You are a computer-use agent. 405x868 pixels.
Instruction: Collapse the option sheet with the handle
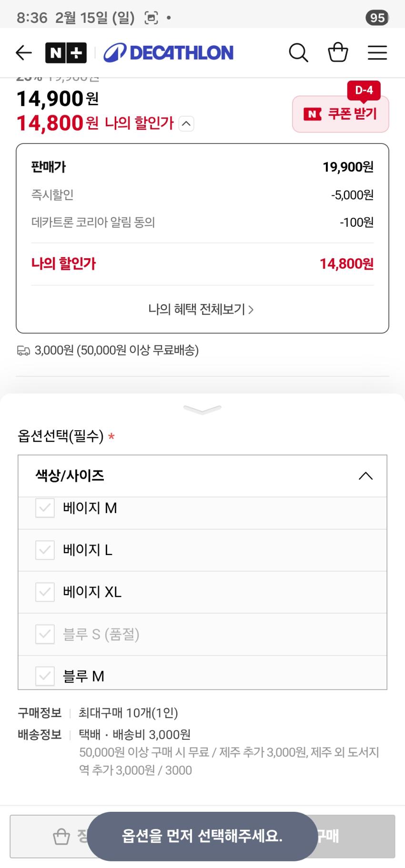[x=202, y=410]
